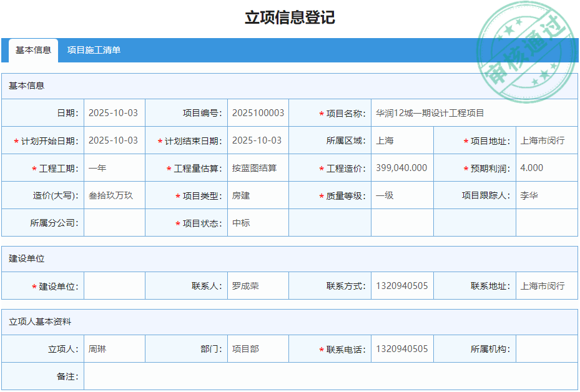Click the 项目地址 field
580x392 pixels.
coord(546,140)
